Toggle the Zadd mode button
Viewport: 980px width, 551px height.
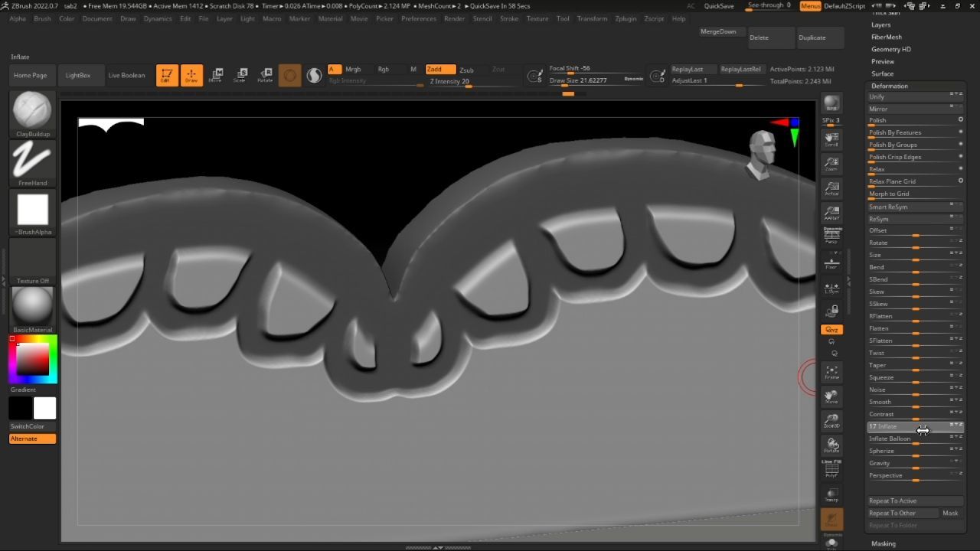(x=440, y=70)
